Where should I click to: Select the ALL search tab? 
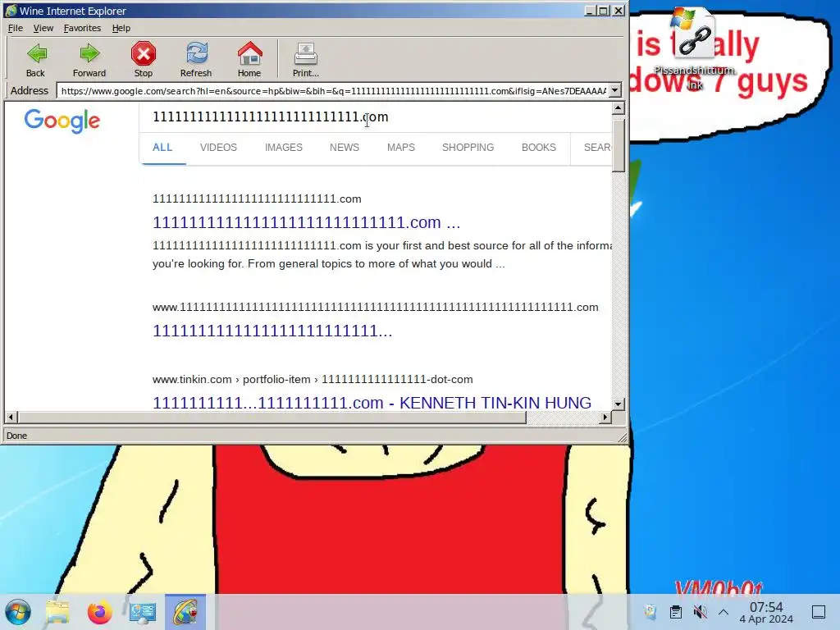click(x=162, y=148)
